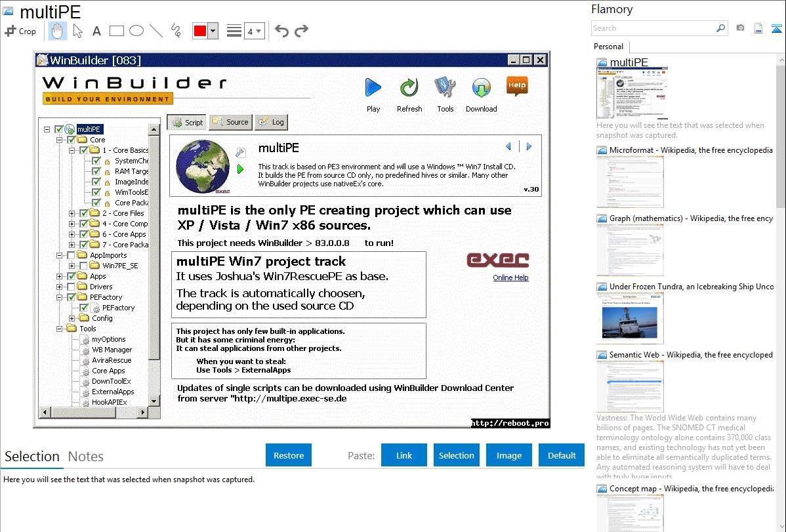Click the camera capture icon in Flamory
This screenshot has height=532, width=786.
pyautogui.click(x=740, y=28)
